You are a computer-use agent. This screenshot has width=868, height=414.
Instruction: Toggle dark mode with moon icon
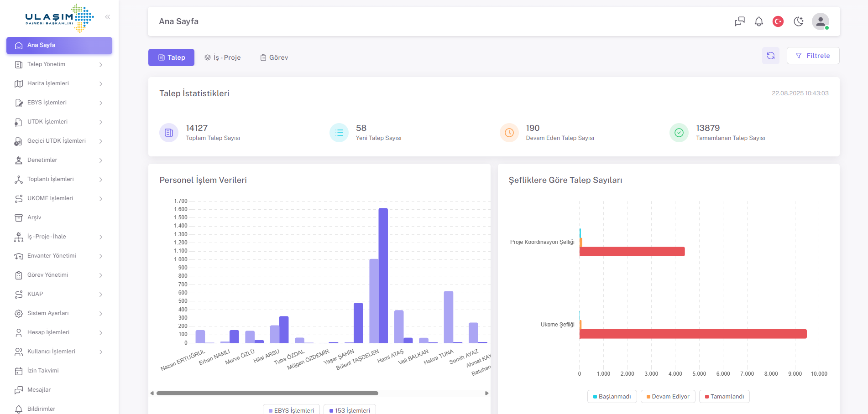(798, 21)
